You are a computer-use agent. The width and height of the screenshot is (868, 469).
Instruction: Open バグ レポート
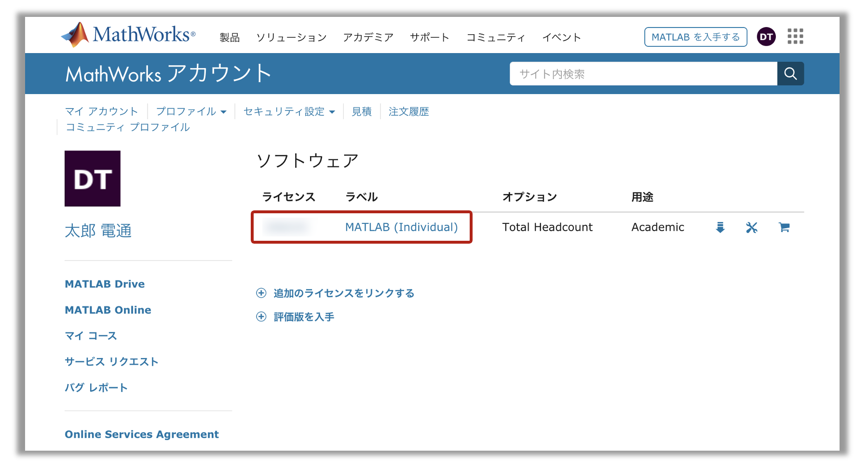[96, 387]
